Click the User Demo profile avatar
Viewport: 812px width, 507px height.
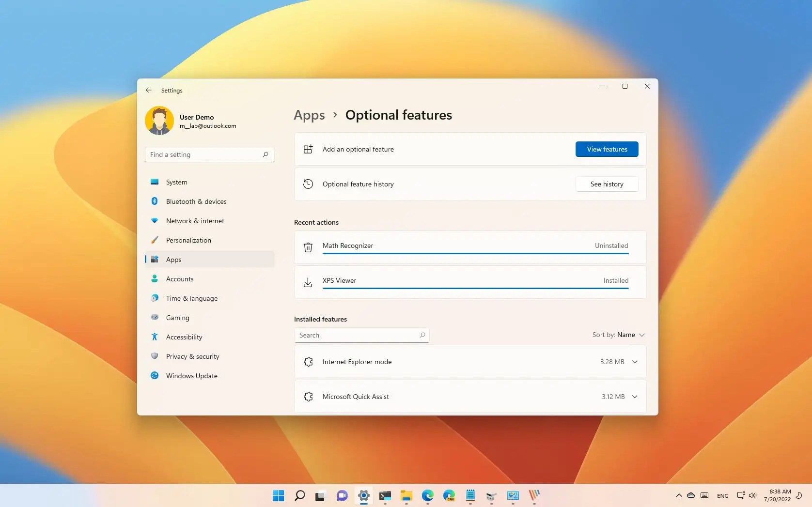tap(159, 121)
